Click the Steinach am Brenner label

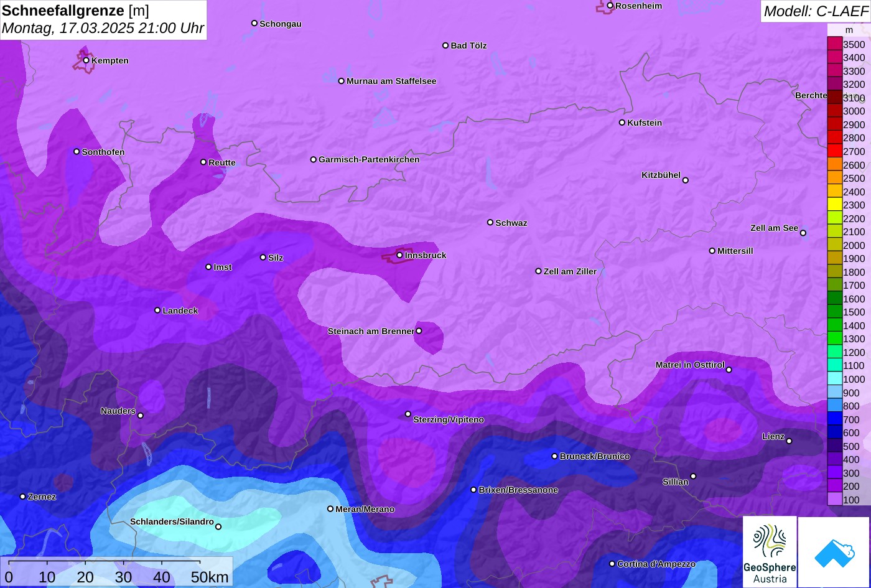click(371, 331)
